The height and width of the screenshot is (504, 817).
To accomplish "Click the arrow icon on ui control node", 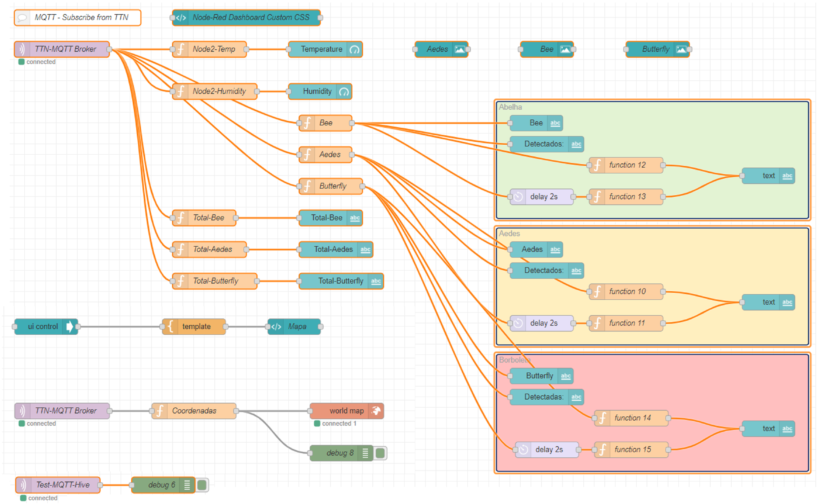I will tap(69, 326).
